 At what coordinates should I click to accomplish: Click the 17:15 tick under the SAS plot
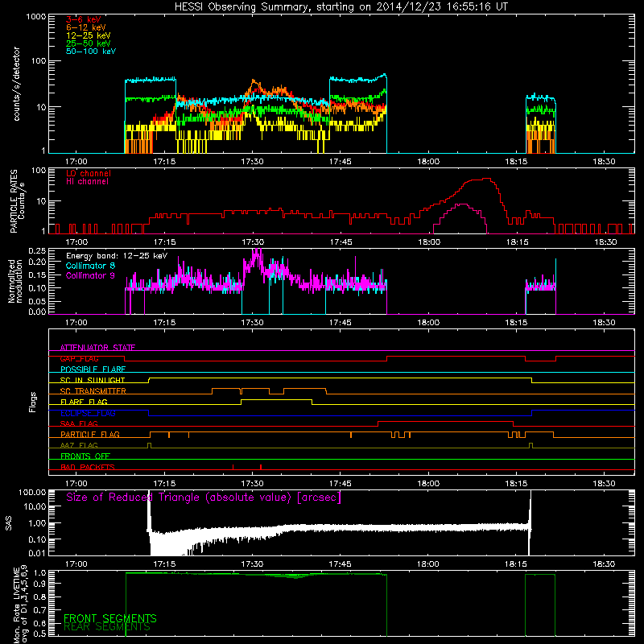point(164,564)
